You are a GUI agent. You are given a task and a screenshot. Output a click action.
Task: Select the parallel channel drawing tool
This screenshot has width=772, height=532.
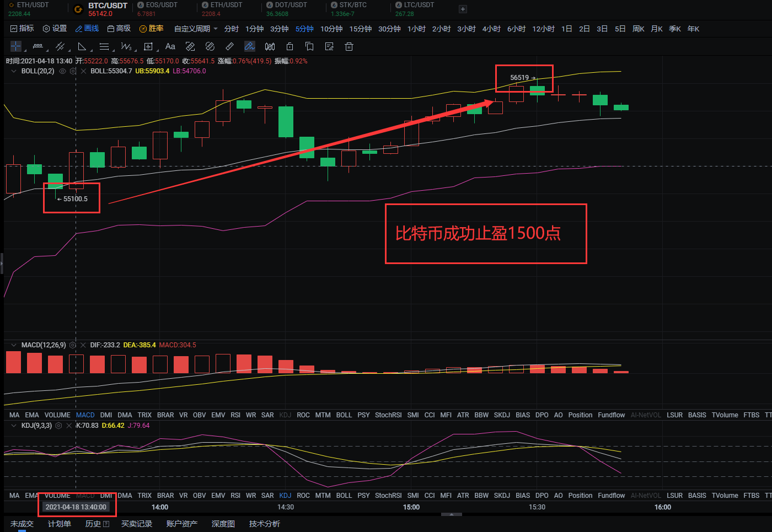coord(60,46)
